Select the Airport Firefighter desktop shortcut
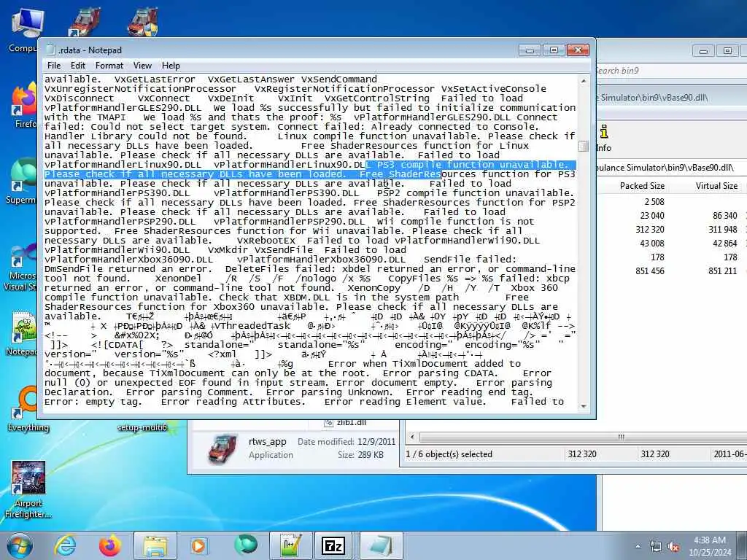 [x=28, y=489]
